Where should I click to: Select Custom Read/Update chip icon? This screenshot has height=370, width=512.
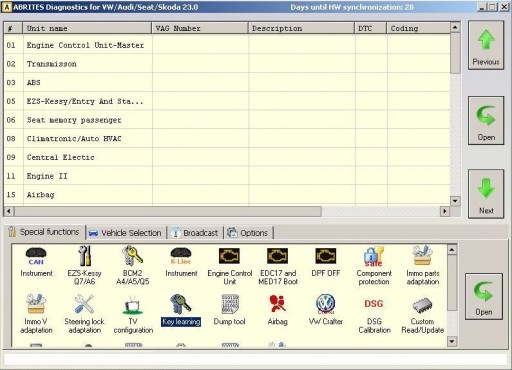point(422,314)
